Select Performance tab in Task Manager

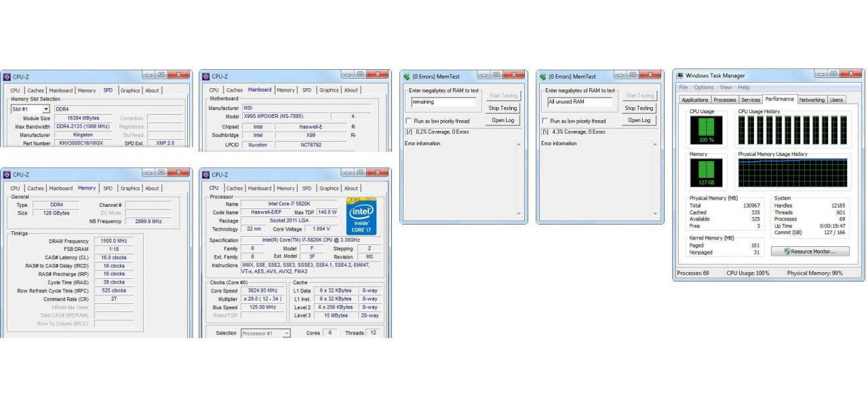pyautogui.click(x=780, y=99)
